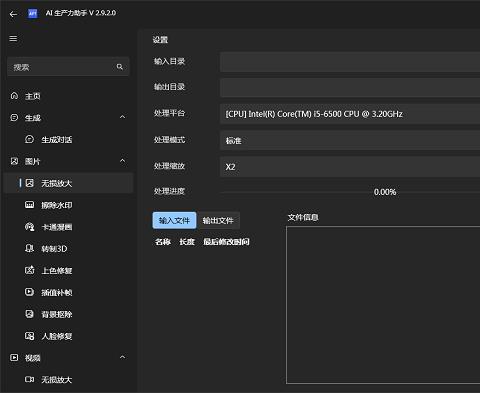The width and height of the screenshot is (480, 393).
Task: Select 卡通漫画 in the sidebar
Action: click(68, 227)
